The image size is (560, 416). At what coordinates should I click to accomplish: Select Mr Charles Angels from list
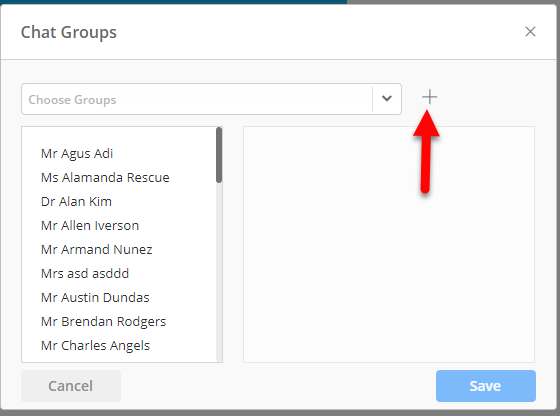[x=95, y=345]
